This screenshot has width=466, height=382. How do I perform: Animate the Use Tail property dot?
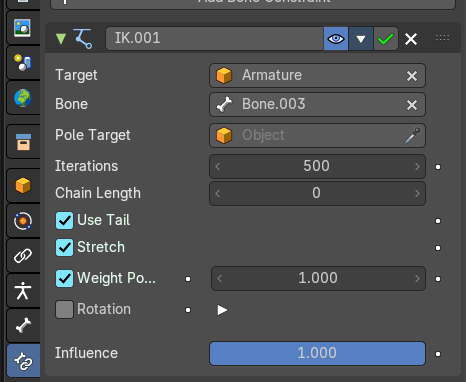(x=438, y=221)
